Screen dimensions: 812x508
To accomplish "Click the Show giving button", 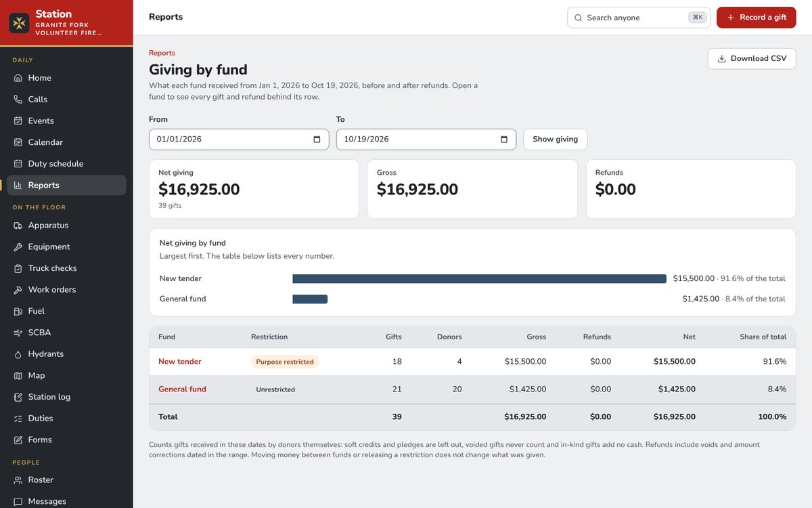I will [x=555, y=140].
